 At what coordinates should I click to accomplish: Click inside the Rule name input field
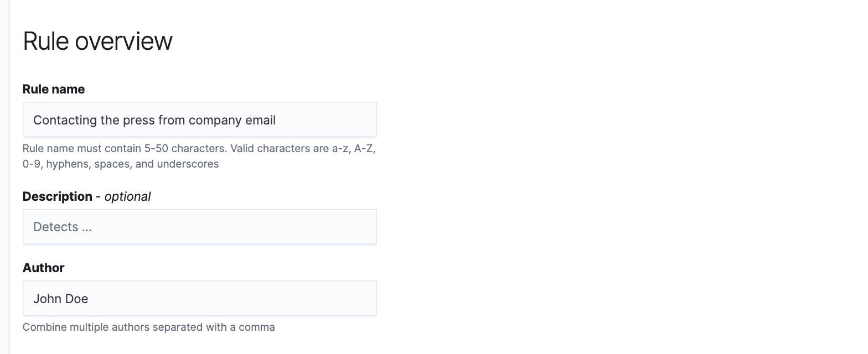coord(199,119)
